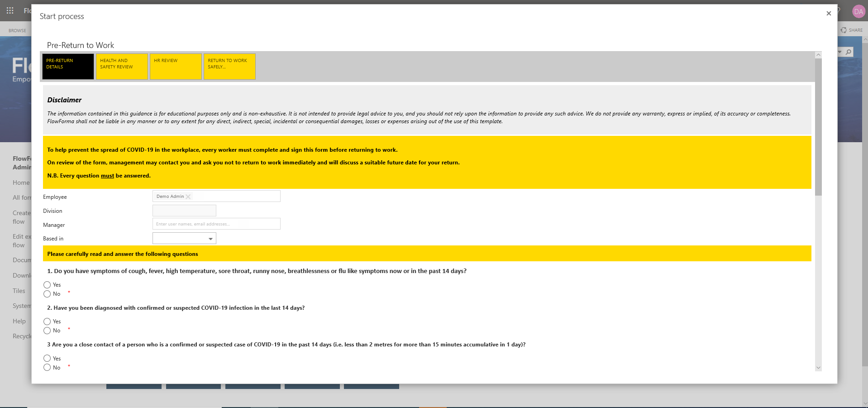868x408 pixels.
Task: Click the DA user avatar icon
Action: [858, 12]
